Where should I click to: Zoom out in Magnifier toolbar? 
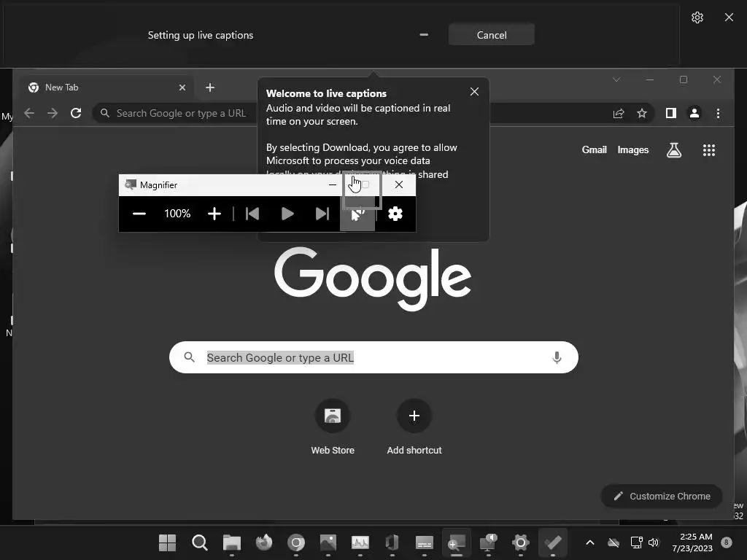point(139,214)
